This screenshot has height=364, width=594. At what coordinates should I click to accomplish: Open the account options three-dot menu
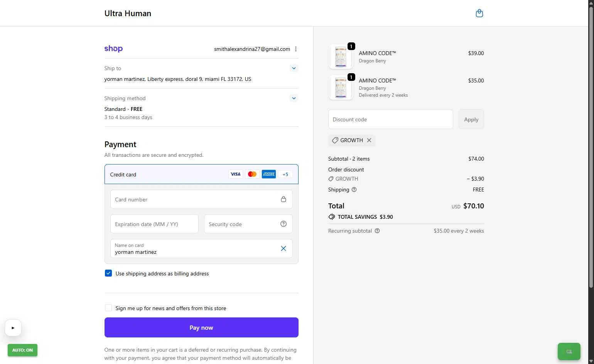[x=296, y=49]
